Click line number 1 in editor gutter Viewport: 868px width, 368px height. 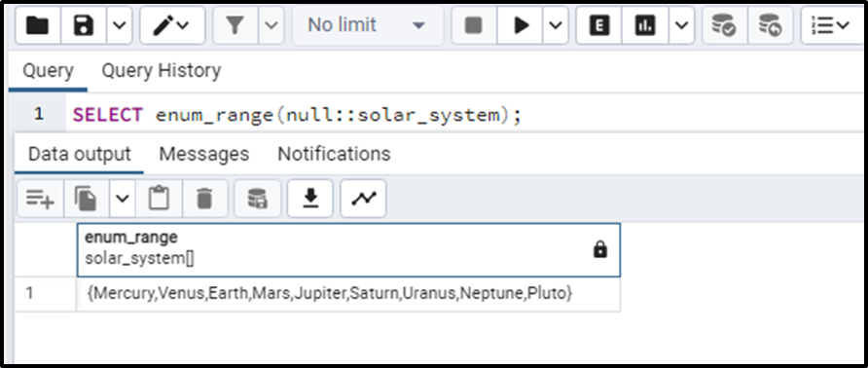[39, 115]
